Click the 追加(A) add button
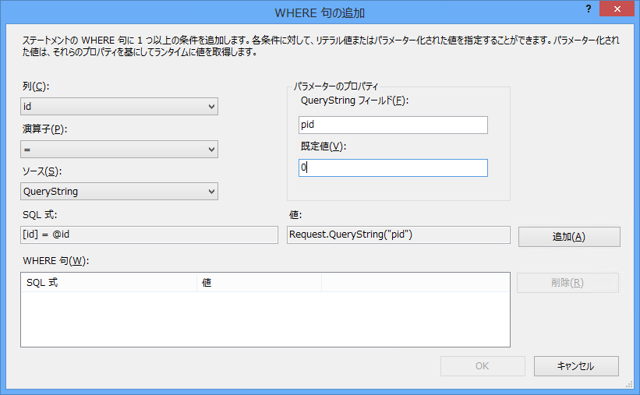The width and height of the screenshot is (640, 395). point(569,237)
